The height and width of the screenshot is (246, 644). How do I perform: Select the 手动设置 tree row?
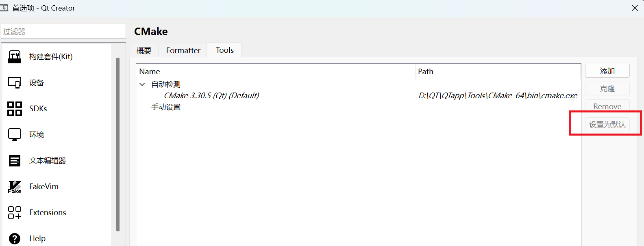[358, 107]
